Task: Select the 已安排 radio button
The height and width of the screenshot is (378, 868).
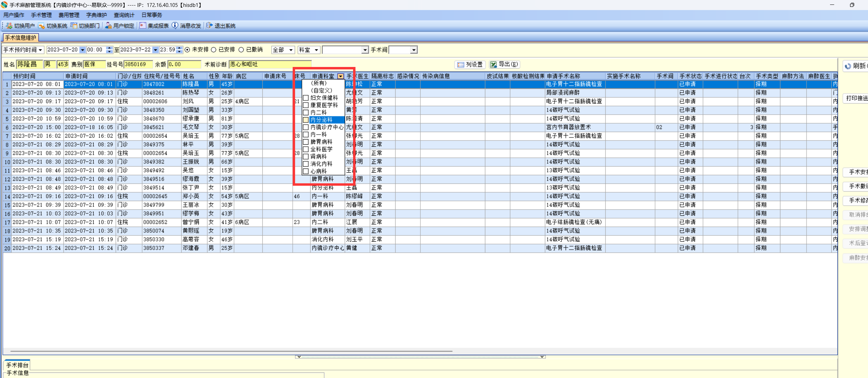Action: pos(214,50)
